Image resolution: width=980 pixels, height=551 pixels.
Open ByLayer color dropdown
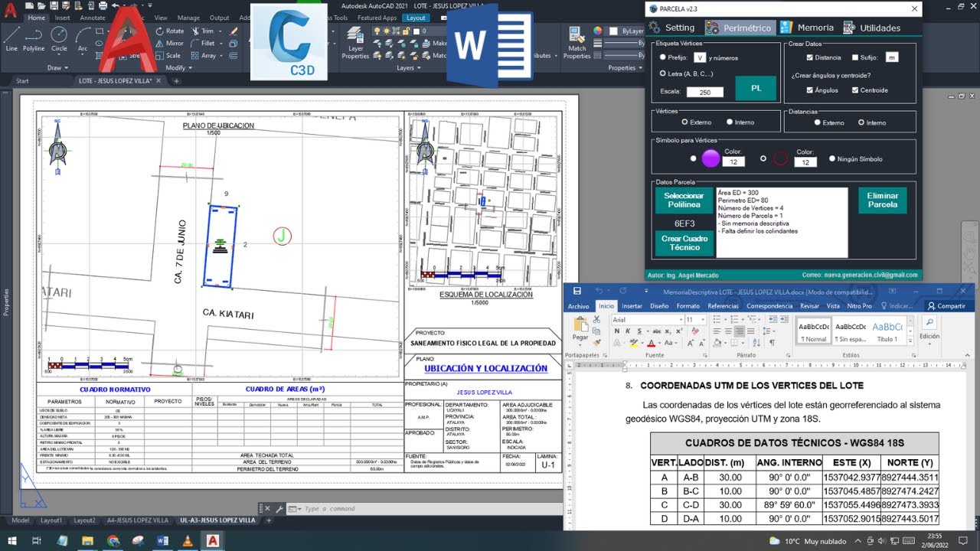pyautogui.click(x=631, y=31)
